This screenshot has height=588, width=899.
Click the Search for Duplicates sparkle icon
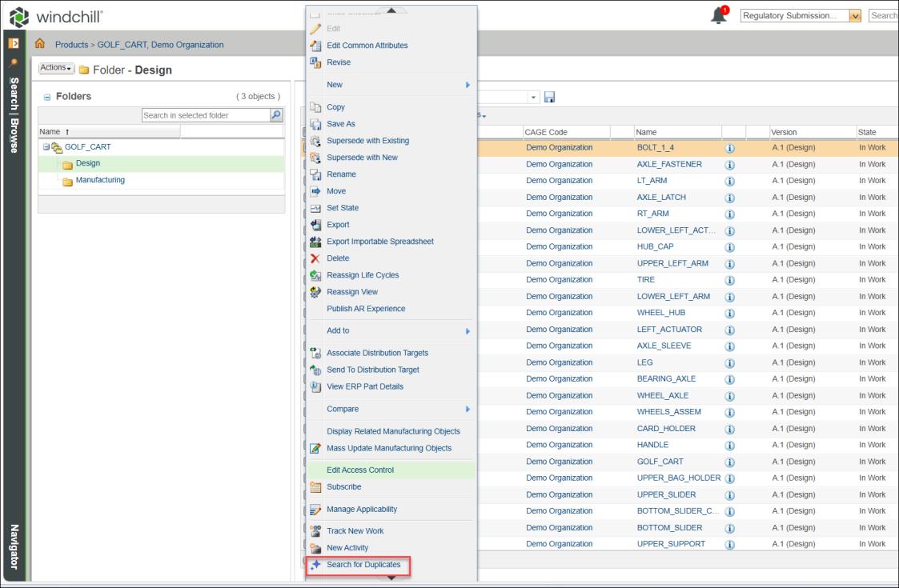pyautogui.click(x=315, y=565)
